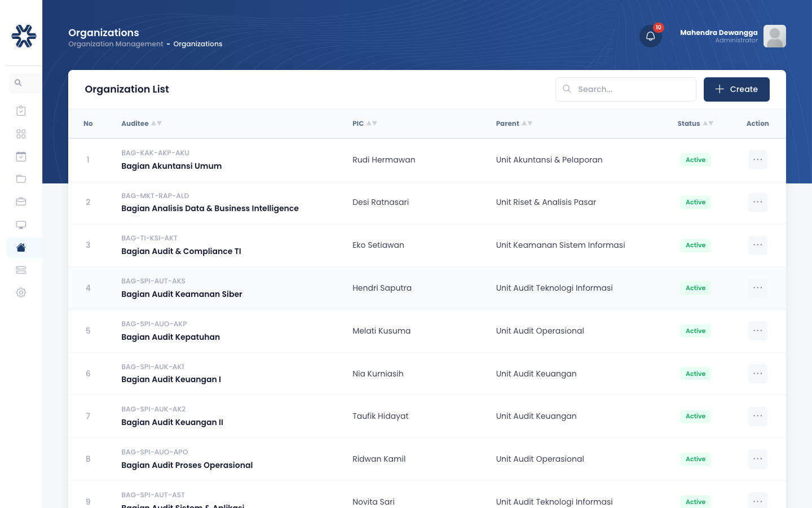Click Active status for Desi Ratnasari row
This screenshot has width=812, height=508.
pos(695,202)
